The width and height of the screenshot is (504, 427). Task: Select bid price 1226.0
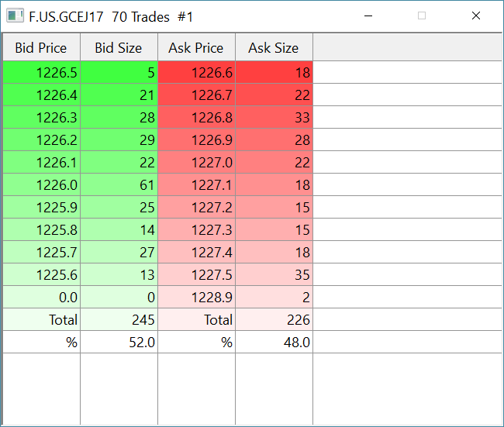click(41, 184)
